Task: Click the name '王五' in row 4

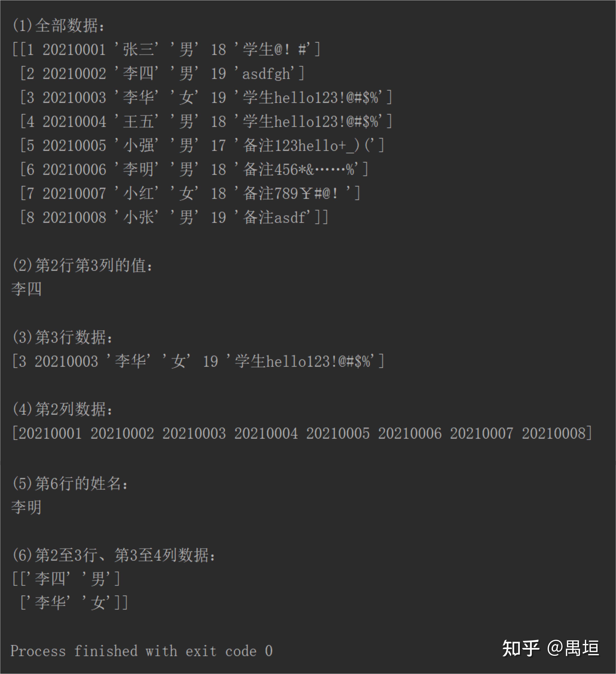Action: pyautogui.click(x=138, y=122)
